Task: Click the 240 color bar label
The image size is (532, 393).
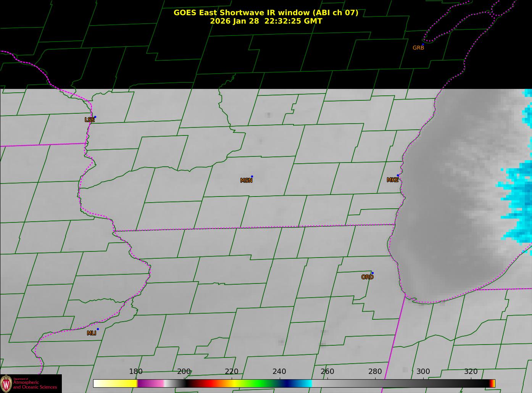Action: pyautogui.click(x=279, y=372)
